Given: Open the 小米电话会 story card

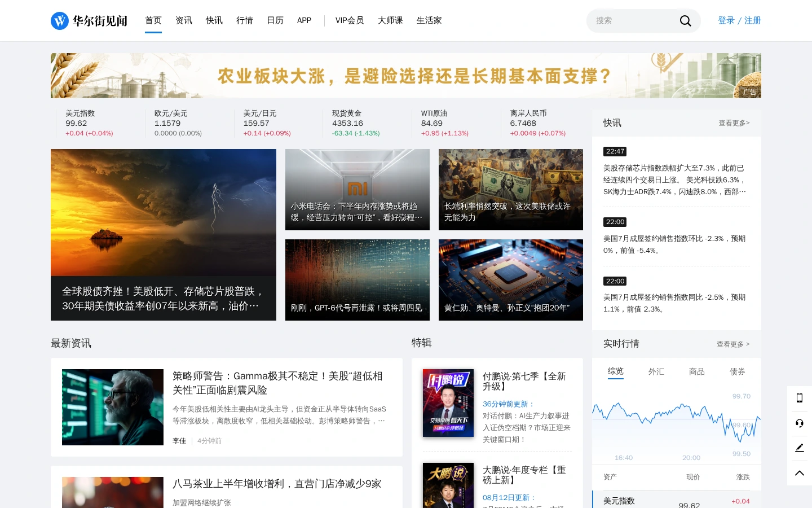Looking at the screenshot, I should tap(358, 190).
